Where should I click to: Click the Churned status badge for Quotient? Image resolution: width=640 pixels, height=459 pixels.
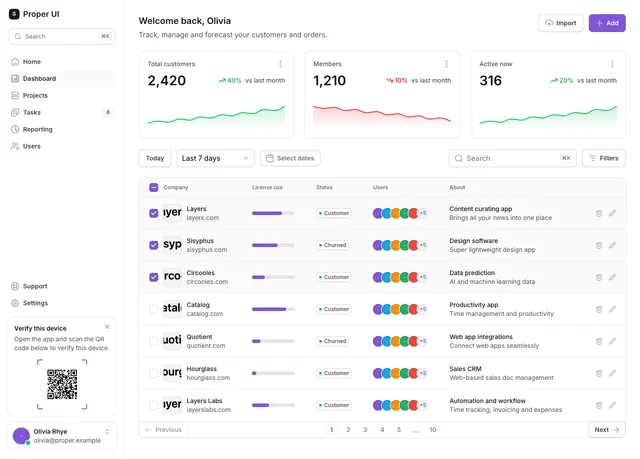(332, 341)
